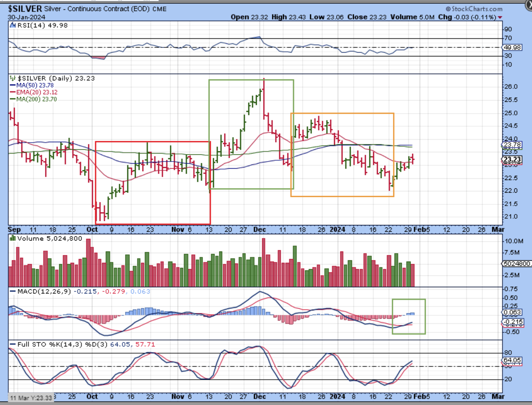Click the $SILVER (Daily) 23.23 legend label

[x=56, y=78]
